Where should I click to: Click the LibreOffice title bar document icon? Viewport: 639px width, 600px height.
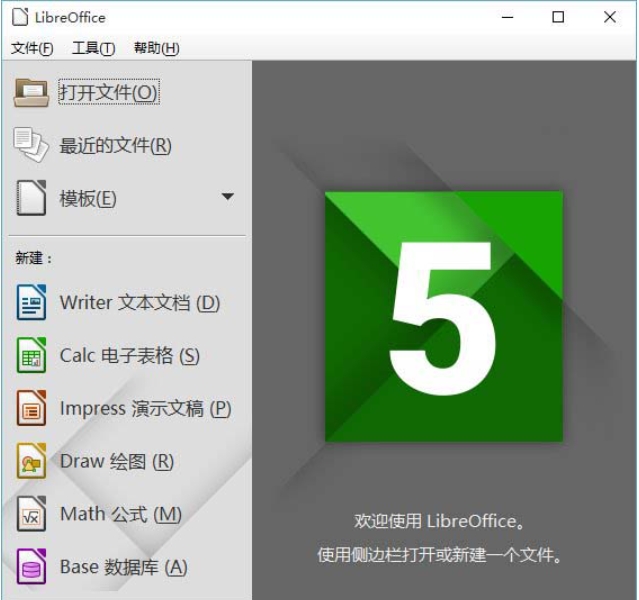(x=20, y=17)
